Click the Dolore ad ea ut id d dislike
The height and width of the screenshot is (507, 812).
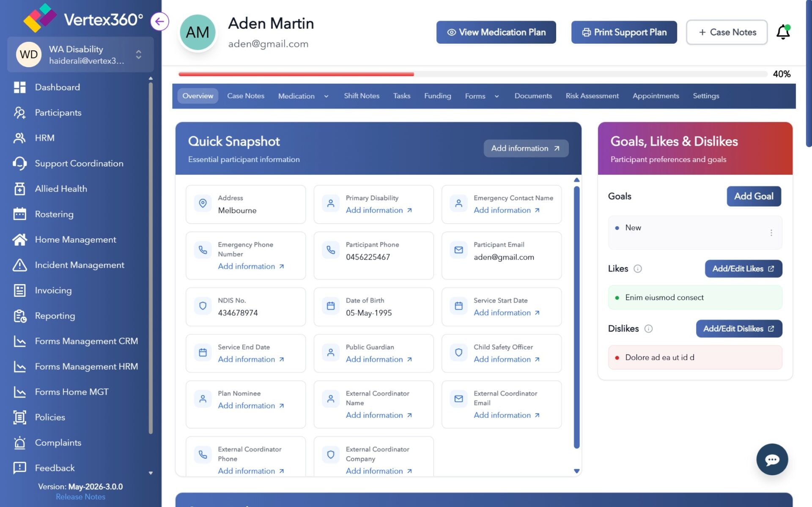point(695,357)
